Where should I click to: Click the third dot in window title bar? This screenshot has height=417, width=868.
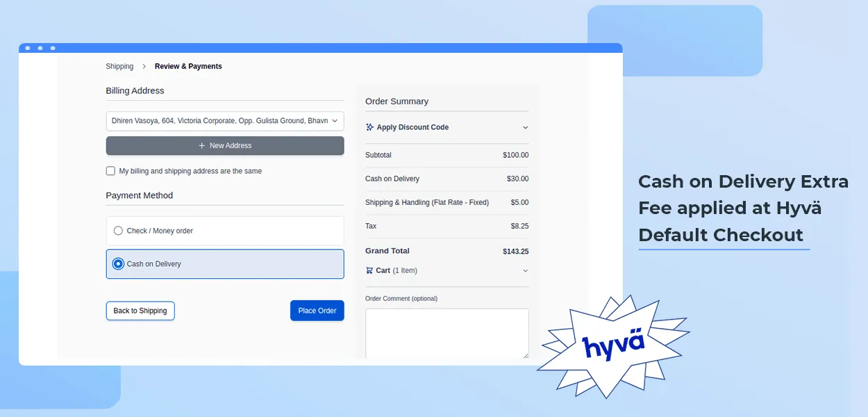53,48
